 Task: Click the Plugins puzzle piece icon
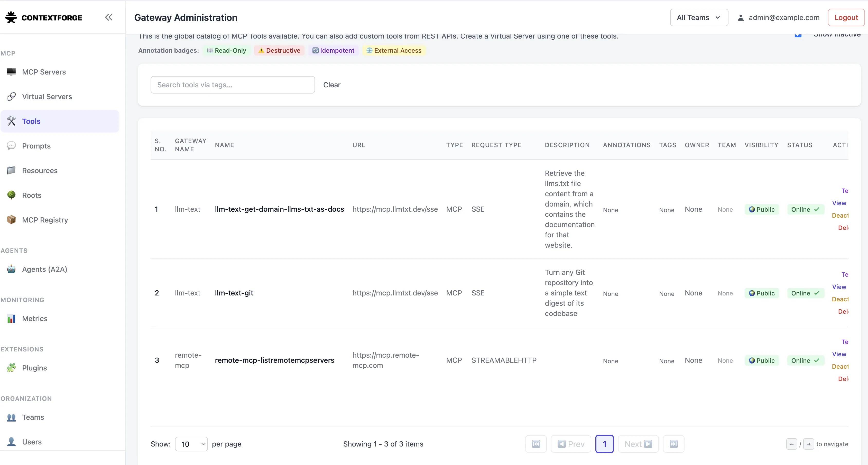pyautogui.click(x=11, y=368)
